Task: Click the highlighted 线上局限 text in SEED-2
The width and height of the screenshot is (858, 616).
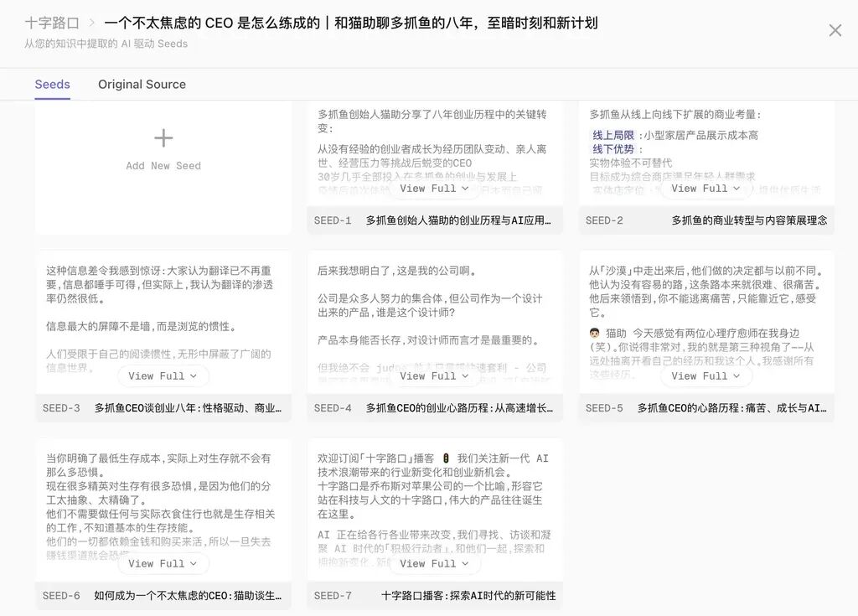Action: coord(613,135)
